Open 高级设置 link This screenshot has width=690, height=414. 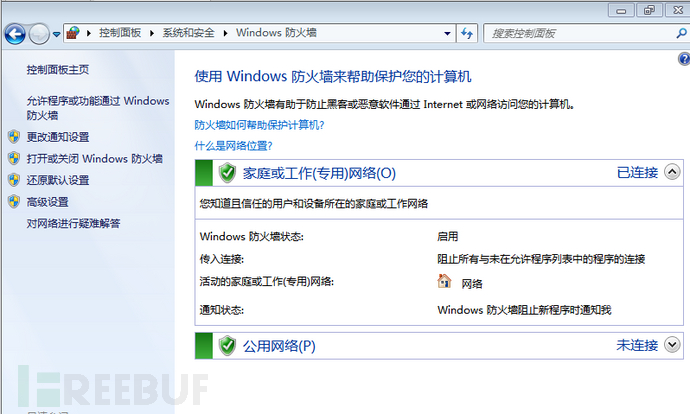[x=48, y=202]
